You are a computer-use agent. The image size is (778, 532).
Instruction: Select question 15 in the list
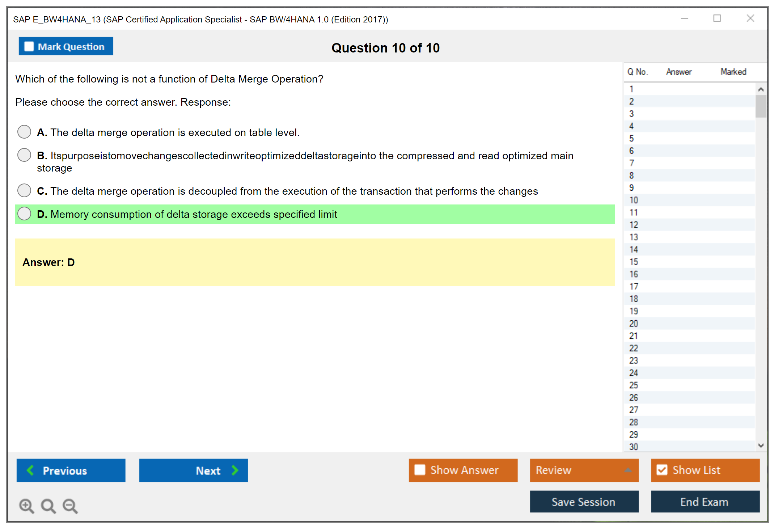pos(634,262)
